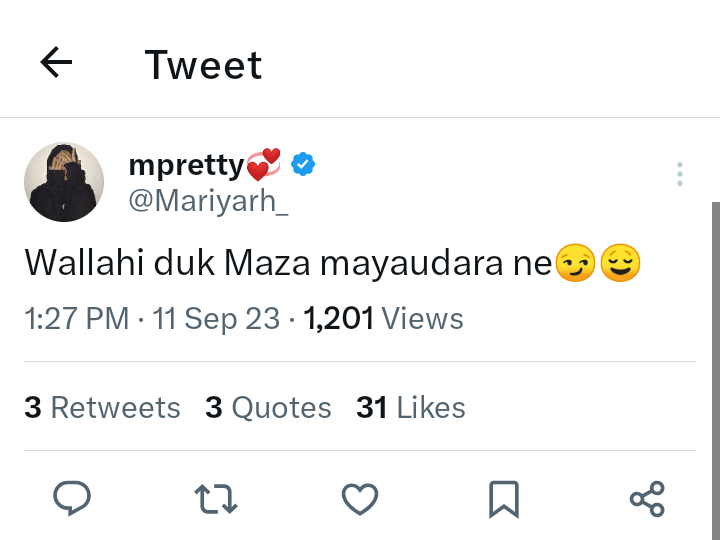720x540 pixels.
Task: View the 3 Quotes list
Action: tap(268, 408)
